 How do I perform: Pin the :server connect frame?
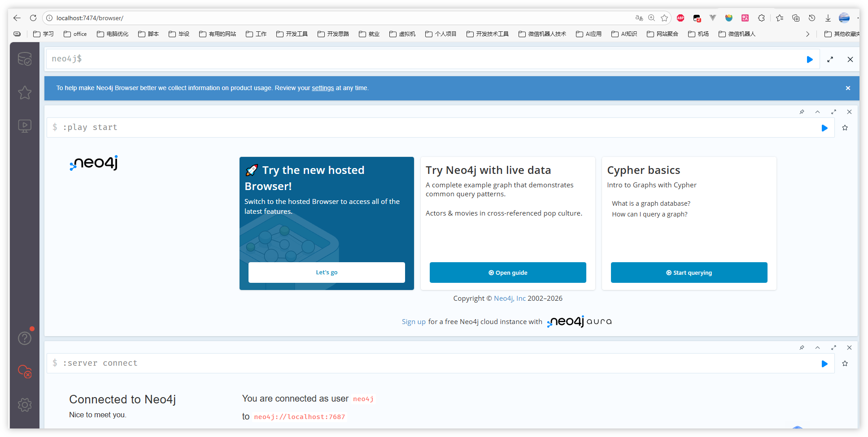click(x=802, y=347)
